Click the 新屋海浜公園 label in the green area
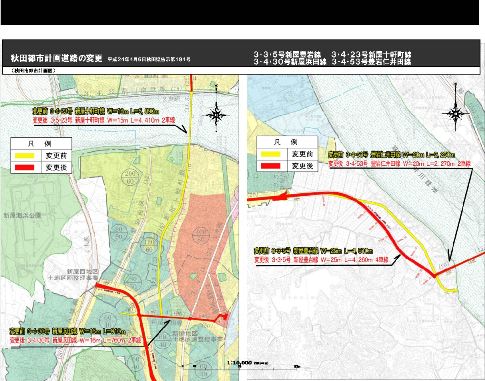Screen dimensions: 485x381 (x=22, y=216)
